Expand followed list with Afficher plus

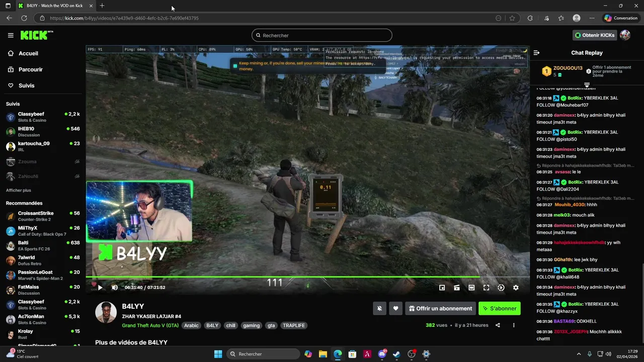pyautogui.click(x=19, y=191)
